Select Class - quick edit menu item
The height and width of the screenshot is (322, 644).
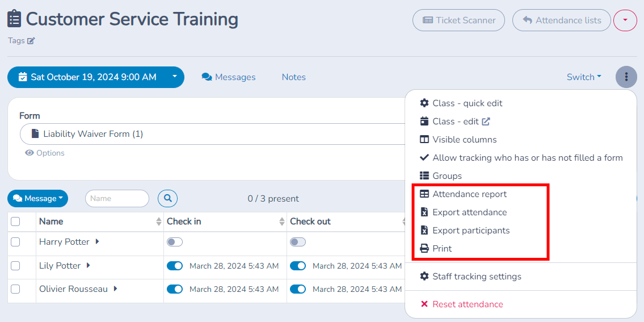(x=461, y=103)
